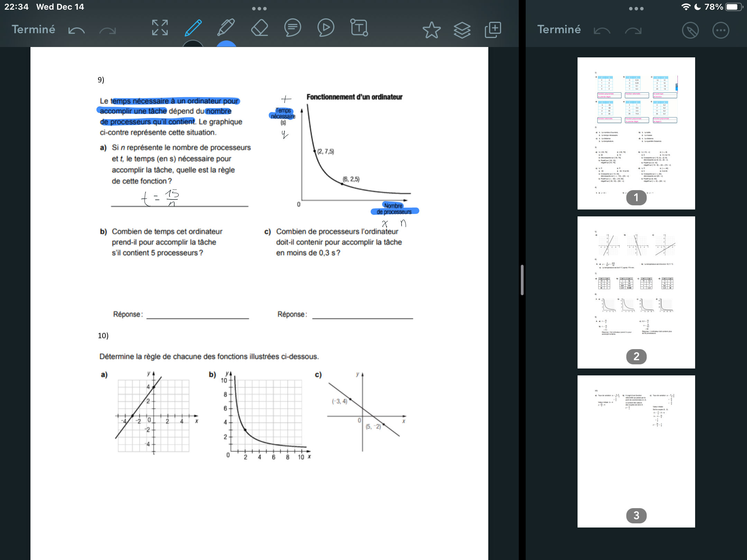
Task: Select the highlighter marker tool
Action: click(226, 28)
